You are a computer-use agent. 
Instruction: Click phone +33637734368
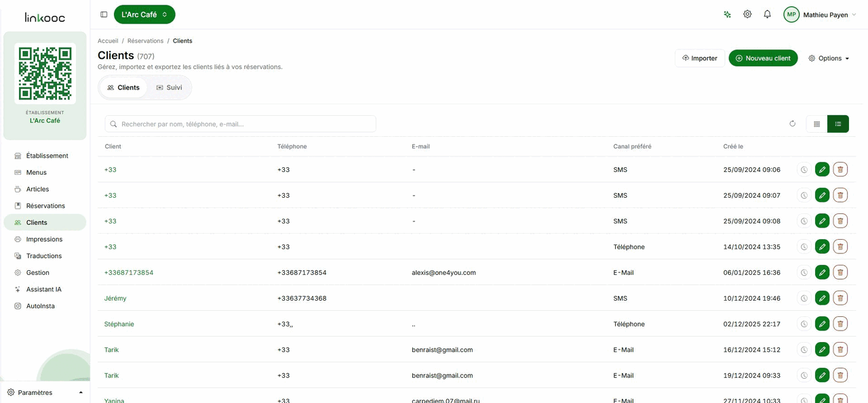pos(302,299)
